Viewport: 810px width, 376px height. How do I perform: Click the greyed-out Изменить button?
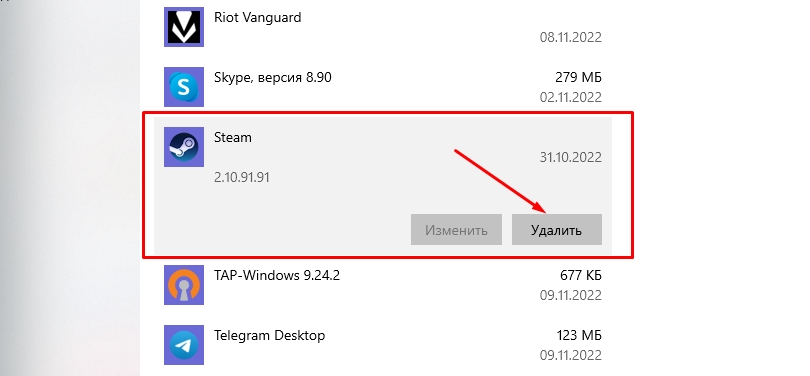(x=456, y=230)
